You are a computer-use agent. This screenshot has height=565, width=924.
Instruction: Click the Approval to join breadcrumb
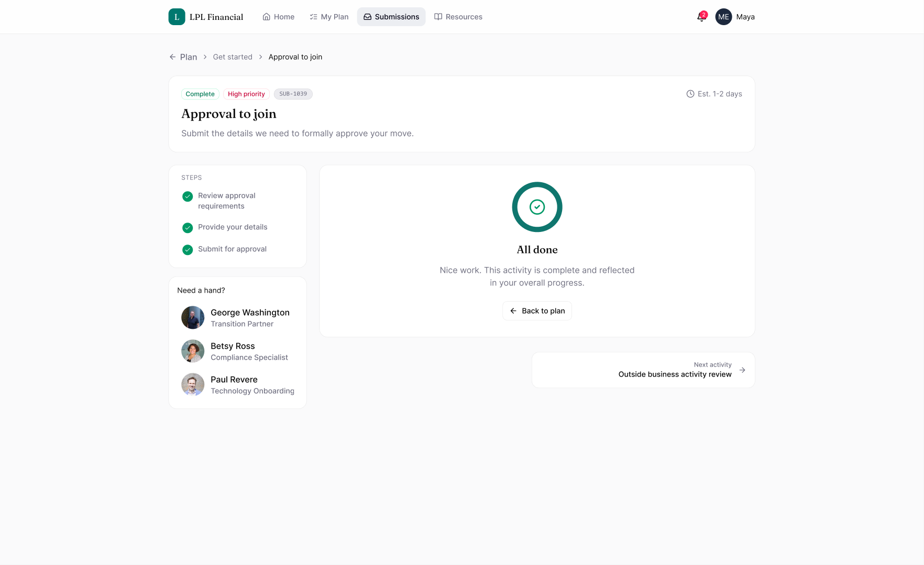(295, 57)
